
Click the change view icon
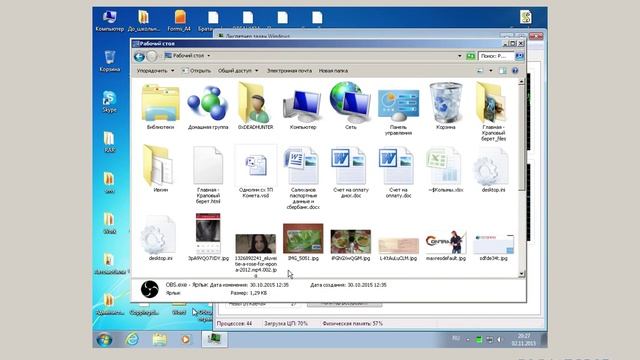tap(480, 71)
